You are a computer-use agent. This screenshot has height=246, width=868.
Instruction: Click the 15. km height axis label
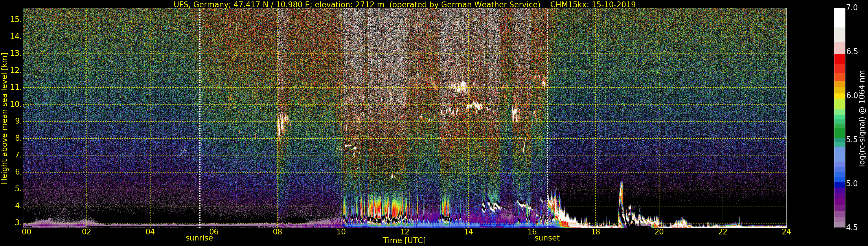pyautogui.click(x=16, y=19)
